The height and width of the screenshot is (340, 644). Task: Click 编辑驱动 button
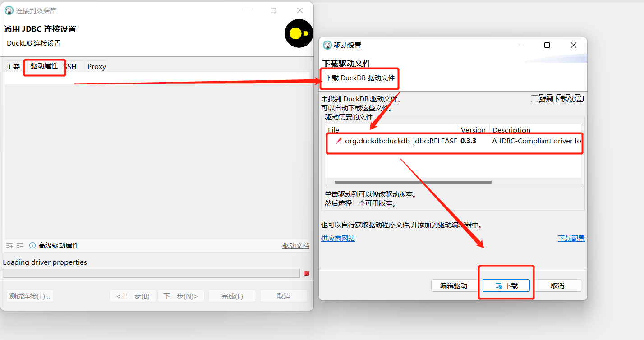pyautogui.click(x=455, y=285)
